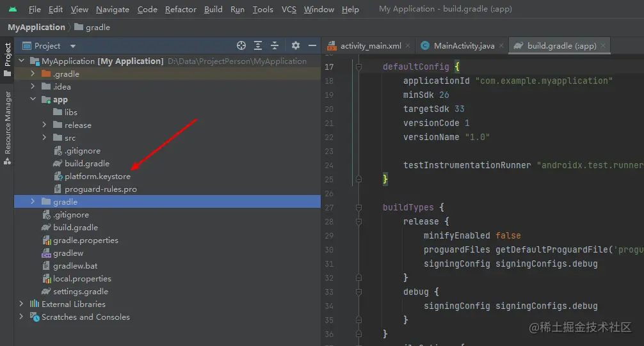Click the app module folder icon

(x=46, y=99)
